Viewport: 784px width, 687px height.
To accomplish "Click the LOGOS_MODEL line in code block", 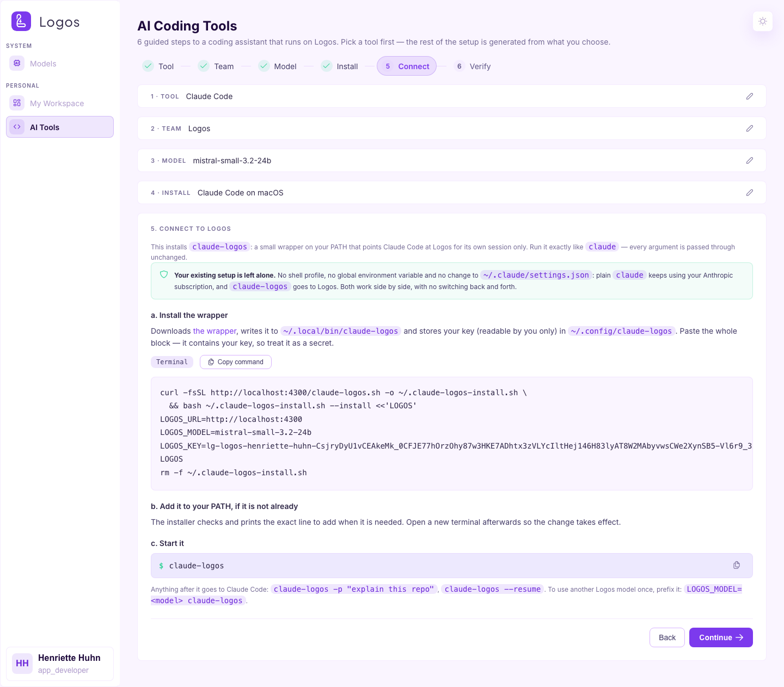I will pyautogui.click(x=236, y=432).
